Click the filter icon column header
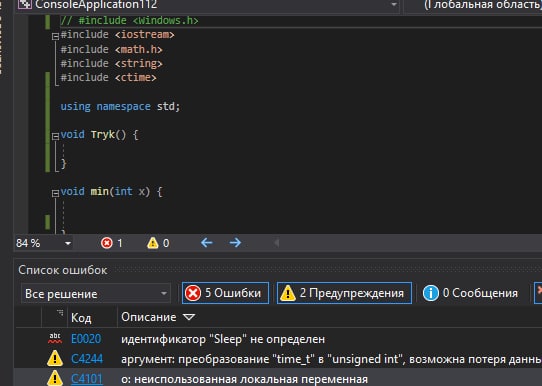This screenshot has width=542, height=386. (60, 313)
